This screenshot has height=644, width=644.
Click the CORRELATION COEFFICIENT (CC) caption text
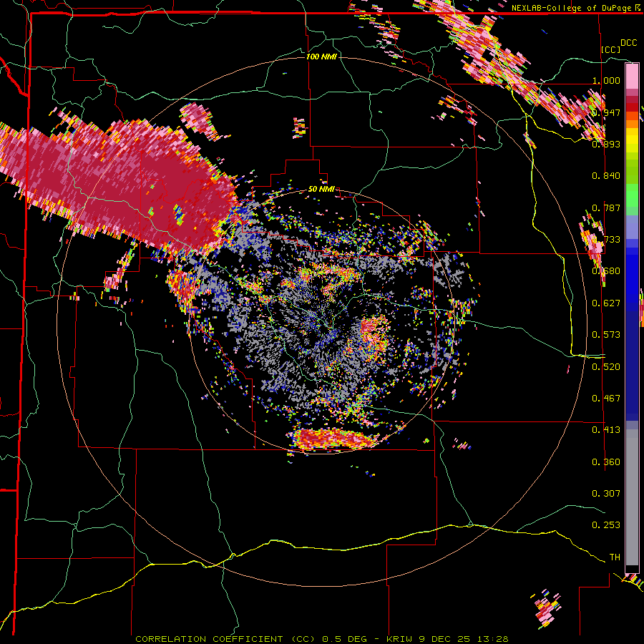tap(225, 639)
